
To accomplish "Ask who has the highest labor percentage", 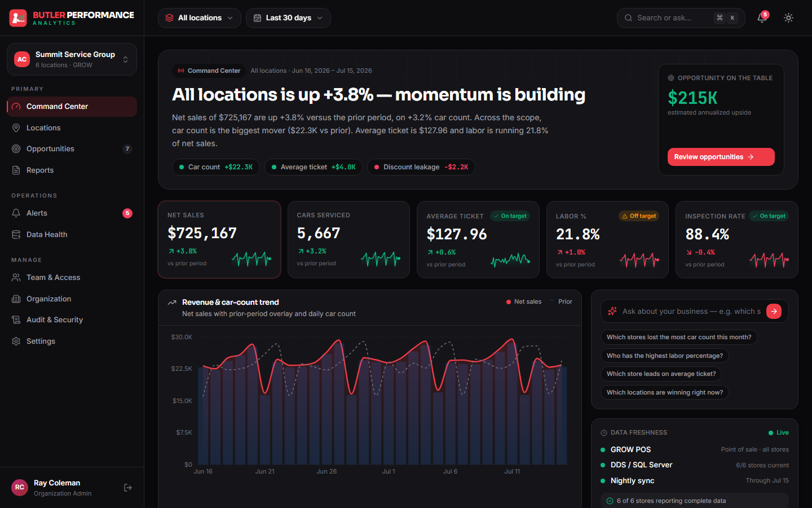I will click(x=665, y=356).
